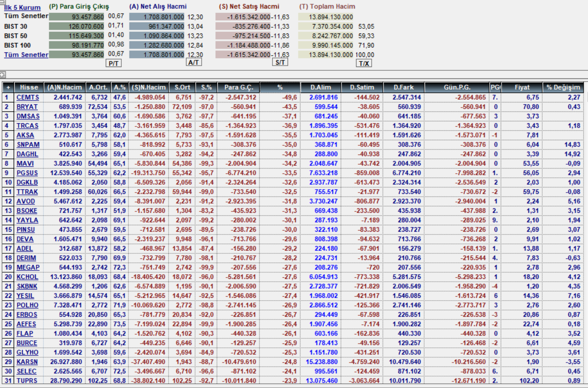This screenshot has height=388, width=588.
Task: Open the YAYLA stock link
Action: pyautogui.click(x=27, y=220)
